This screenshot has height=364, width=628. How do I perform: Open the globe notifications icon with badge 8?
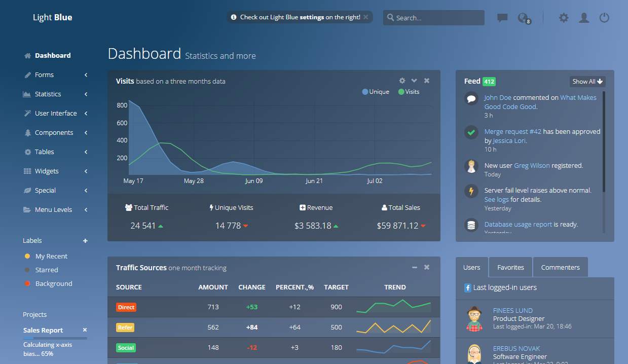524,18
